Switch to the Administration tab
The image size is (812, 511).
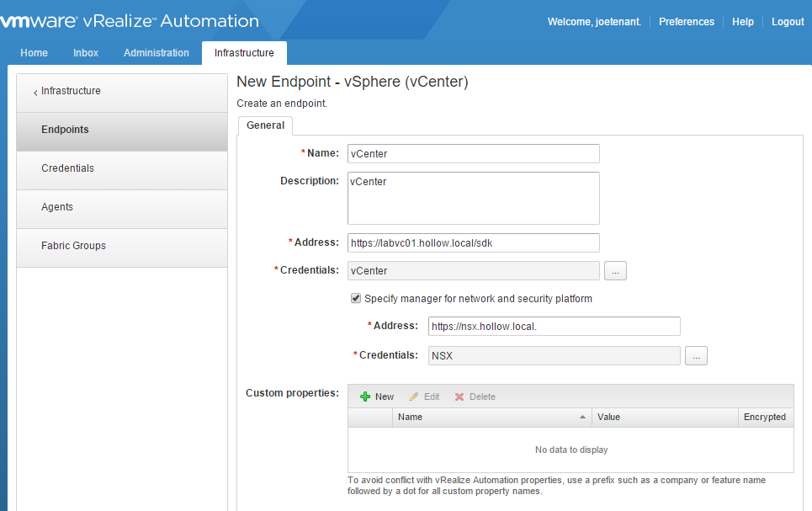pos(156,52)
